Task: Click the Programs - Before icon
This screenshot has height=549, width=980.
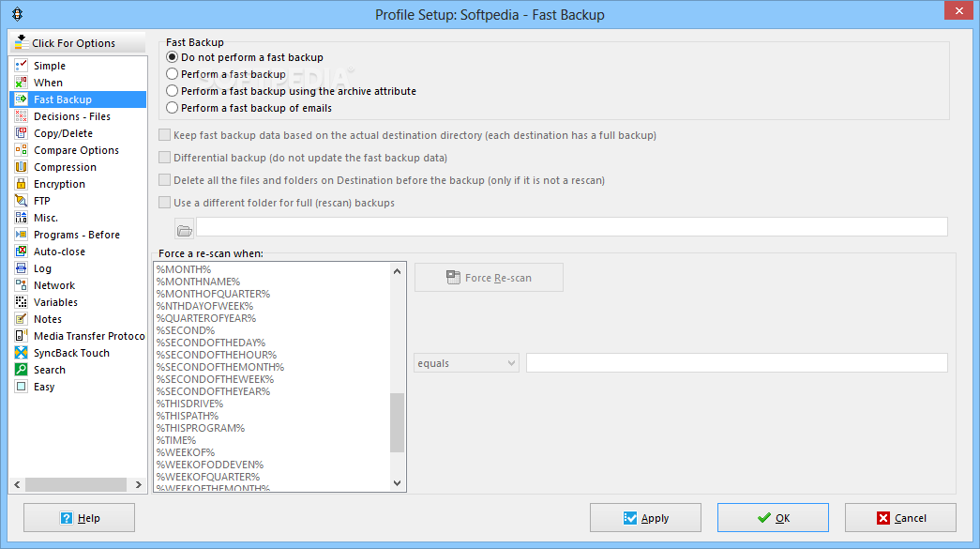Action: [x=22, y=234]
